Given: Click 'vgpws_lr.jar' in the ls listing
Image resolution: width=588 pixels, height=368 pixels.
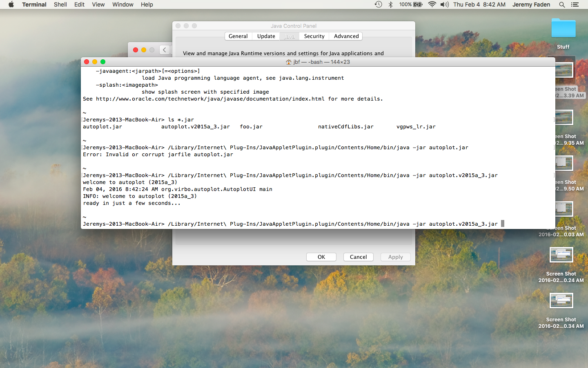Looking at the screenshot, I should point(416,127).
